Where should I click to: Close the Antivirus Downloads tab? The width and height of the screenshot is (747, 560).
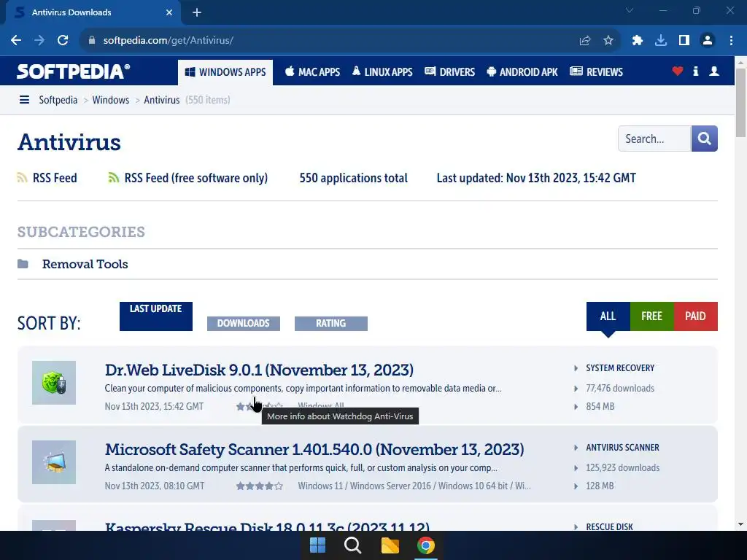click(169, 13)
